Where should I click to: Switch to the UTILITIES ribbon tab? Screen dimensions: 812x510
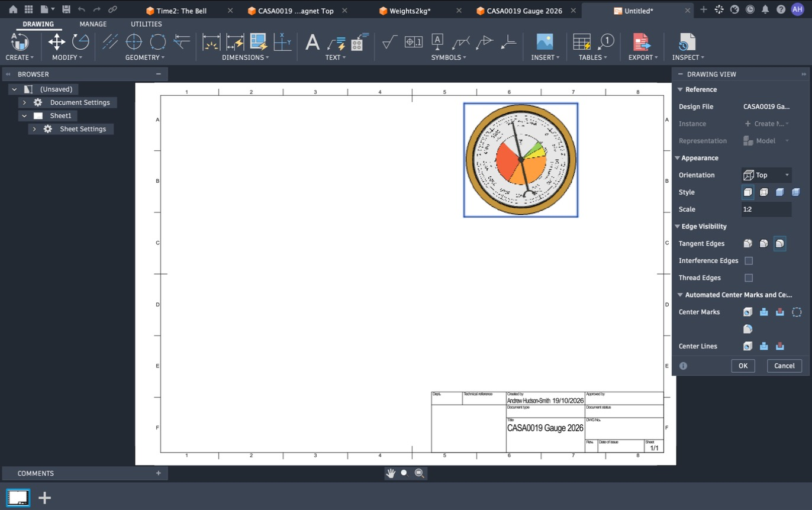click(x=146, y=24)
